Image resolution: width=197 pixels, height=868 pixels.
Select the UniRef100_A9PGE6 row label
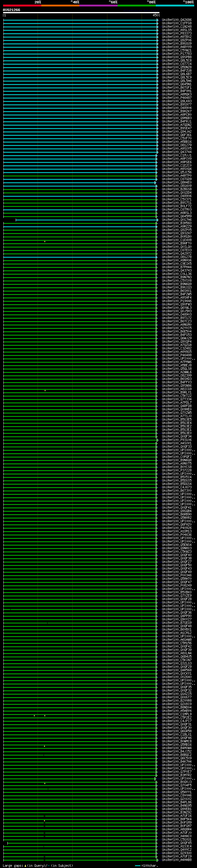coord(176,162)
